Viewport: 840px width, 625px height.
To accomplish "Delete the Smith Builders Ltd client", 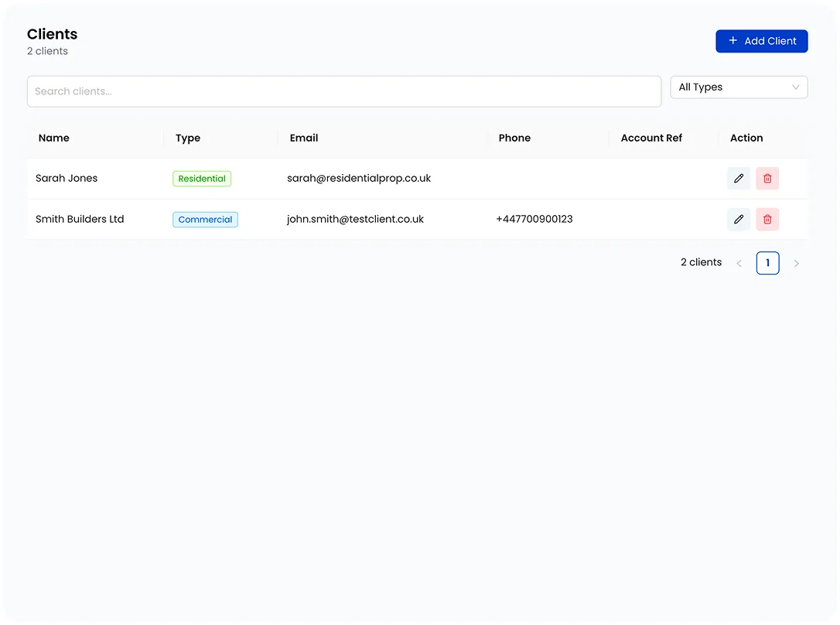I will pyautogui.click(x=767, y=219).
